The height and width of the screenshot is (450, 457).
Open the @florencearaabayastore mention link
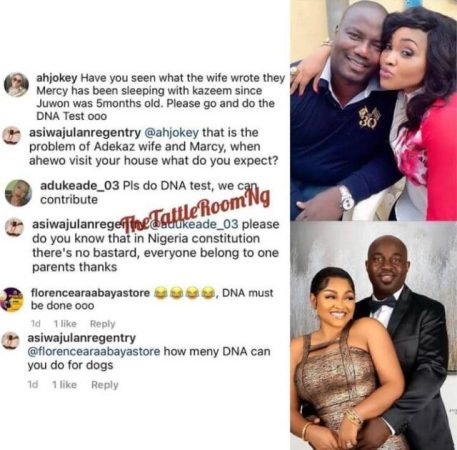tap(94, 351)
